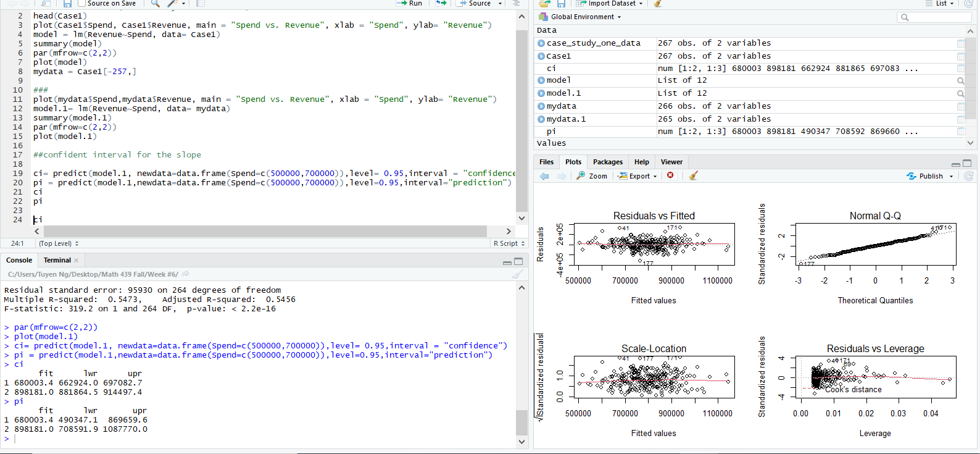This screenshot has width=980, height=454.
Task: Open mydata.1 table view icon
Action: [961, 119]
